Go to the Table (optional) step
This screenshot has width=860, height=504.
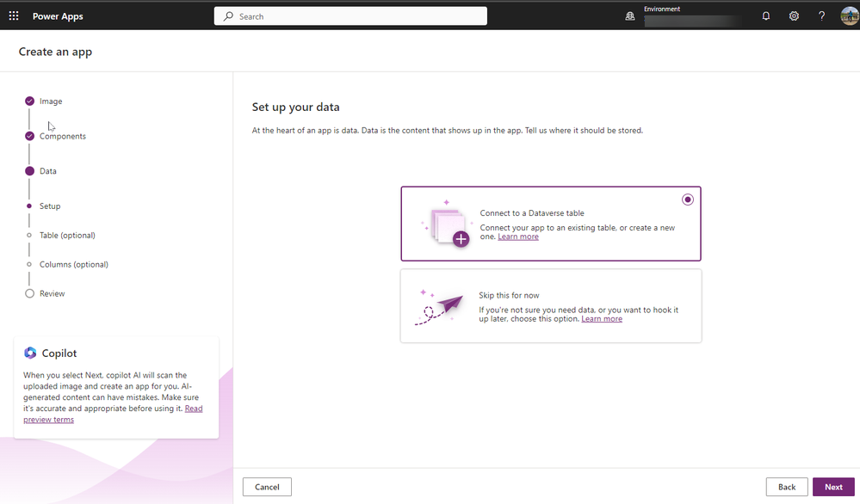67,235
